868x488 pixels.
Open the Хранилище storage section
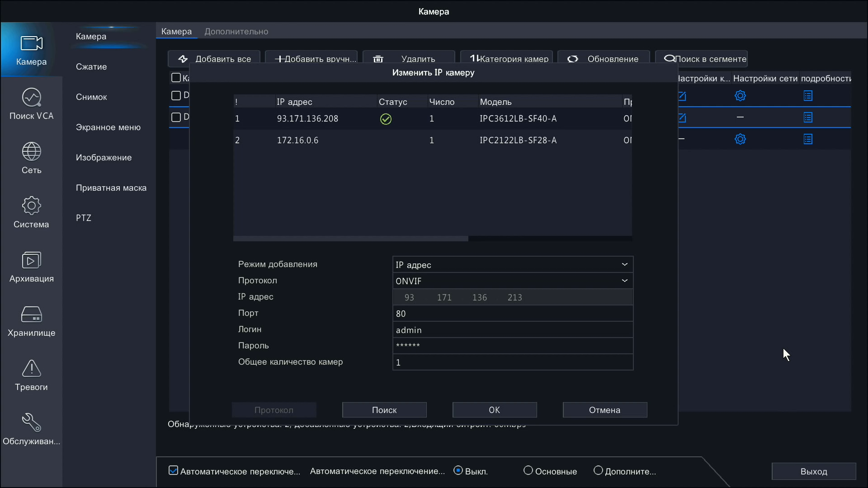coord(31,321)
